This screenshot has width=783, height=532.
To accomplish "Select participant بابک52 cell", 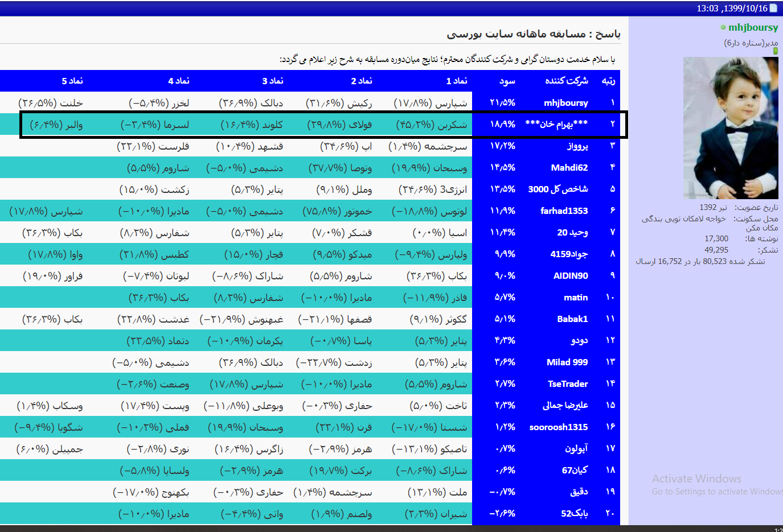I will point(575,513).
